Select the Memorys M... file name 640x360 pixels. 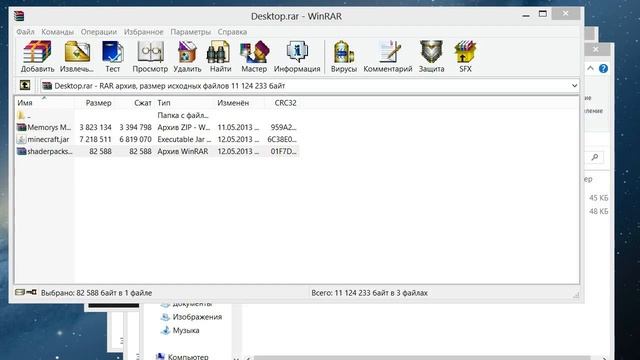click(49, 127)
